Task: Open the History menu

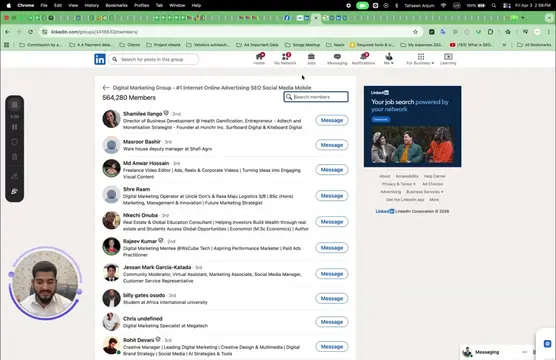Action: tap(91, 5)
